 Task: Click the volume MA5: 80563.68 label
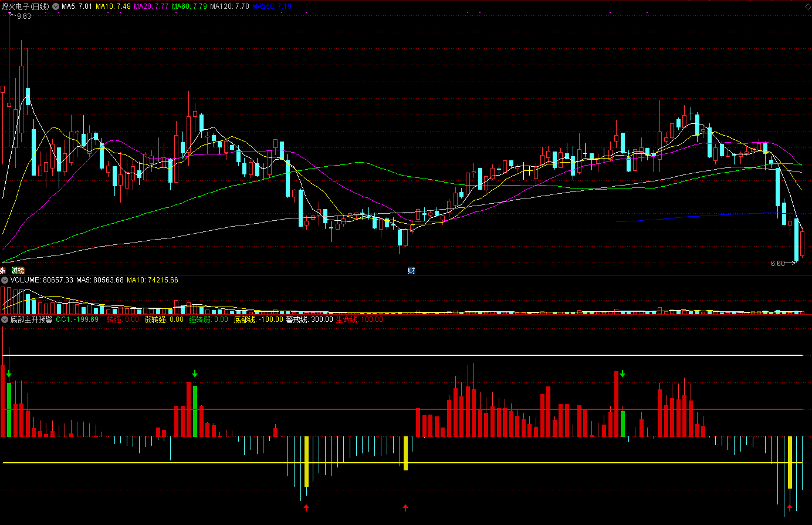(x=100, y=280)
